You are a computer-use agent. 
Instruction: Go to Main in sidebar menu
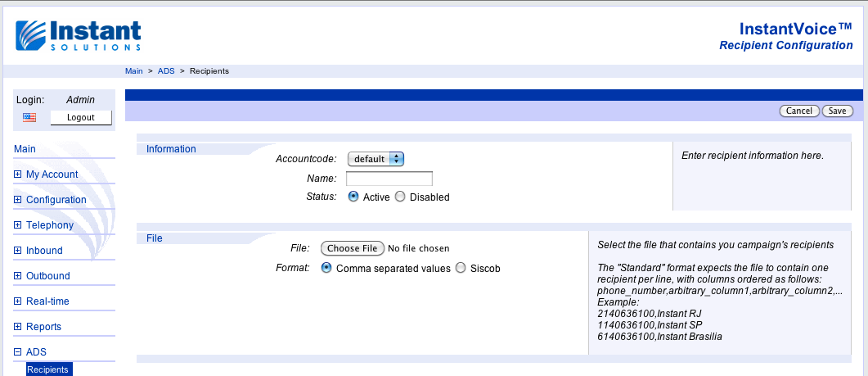pos(25,149)
